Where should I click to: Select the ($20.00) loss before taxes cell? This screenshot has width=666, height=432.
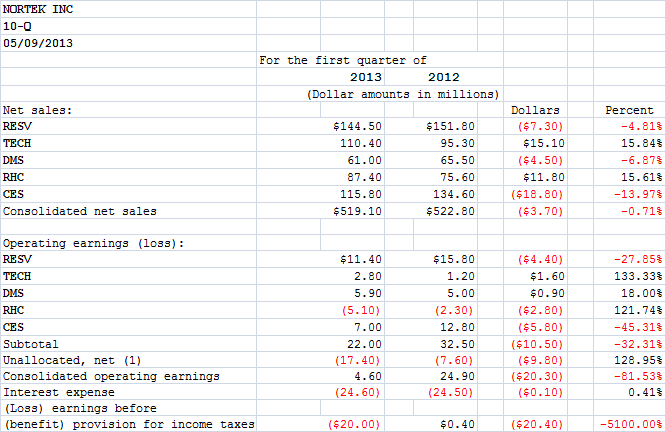354,424
